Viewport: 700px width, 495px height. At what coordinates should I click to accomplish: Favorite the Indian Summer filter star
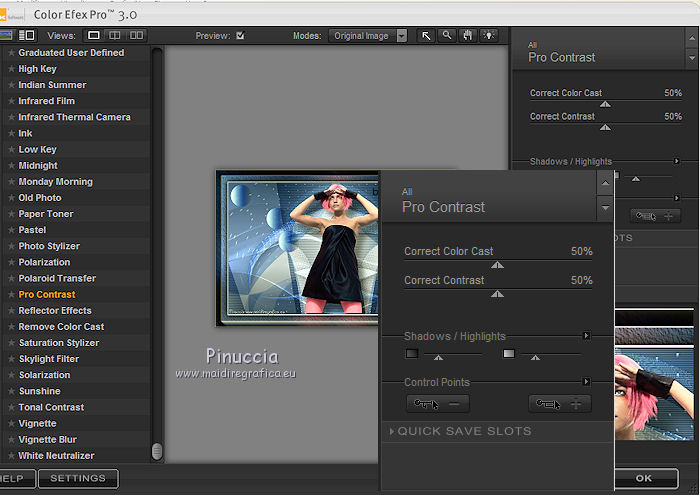coord(11,85)
